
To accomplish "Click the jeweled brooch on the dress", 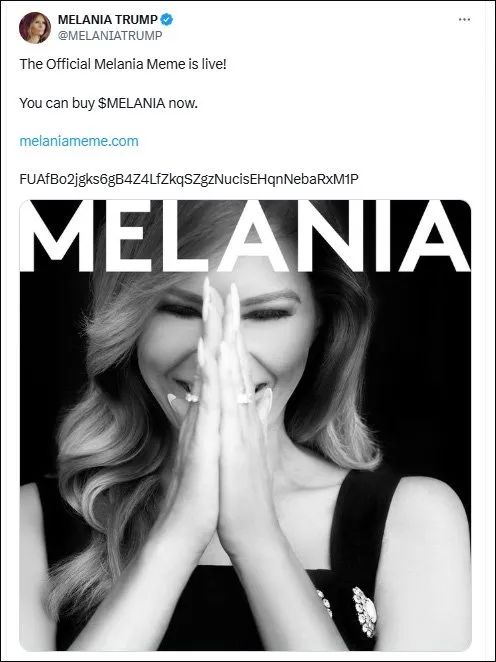I will pyautogui.click(x=365, y=610).
